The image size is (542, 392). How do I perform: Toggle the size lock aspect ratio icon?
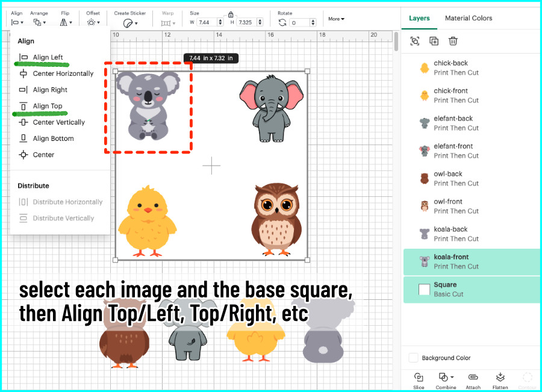click(x=231, y=14)
